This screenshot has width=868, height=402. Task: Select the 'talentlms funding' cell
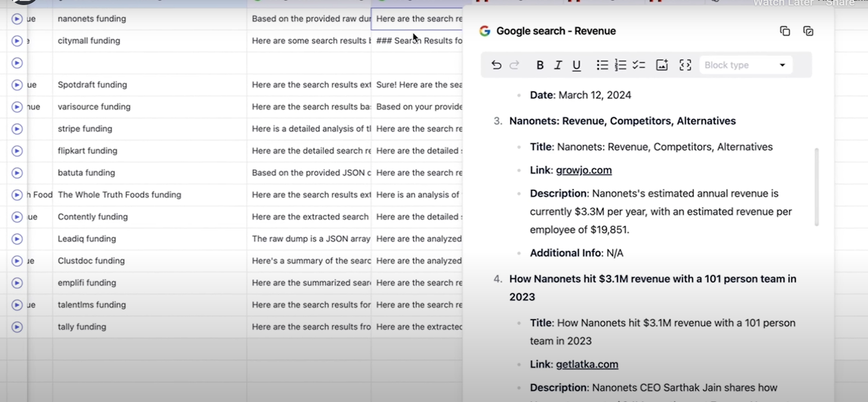pos(150,305)
